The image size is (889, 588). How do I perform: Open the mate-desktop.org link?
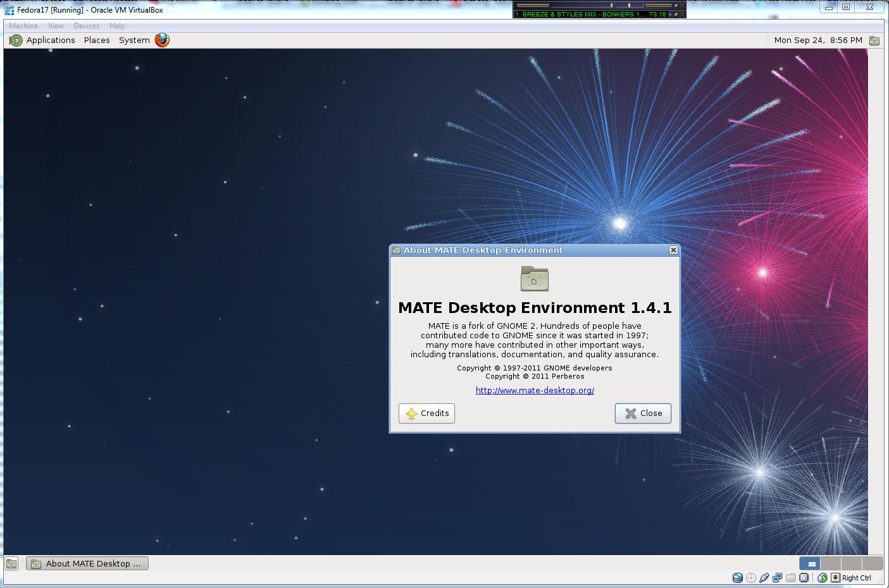534,391
